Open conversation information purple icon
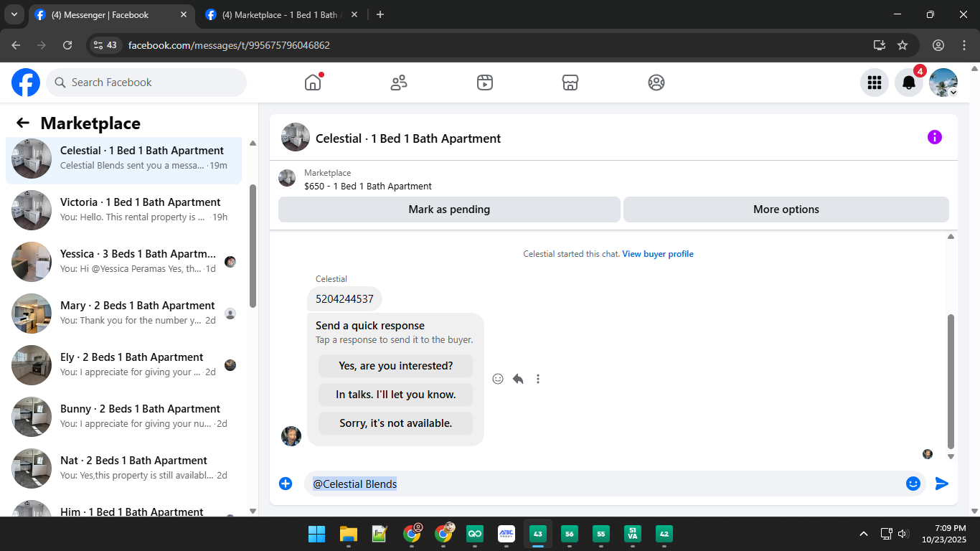This screenshot has width=980, height=551. [x=935, y=137]
